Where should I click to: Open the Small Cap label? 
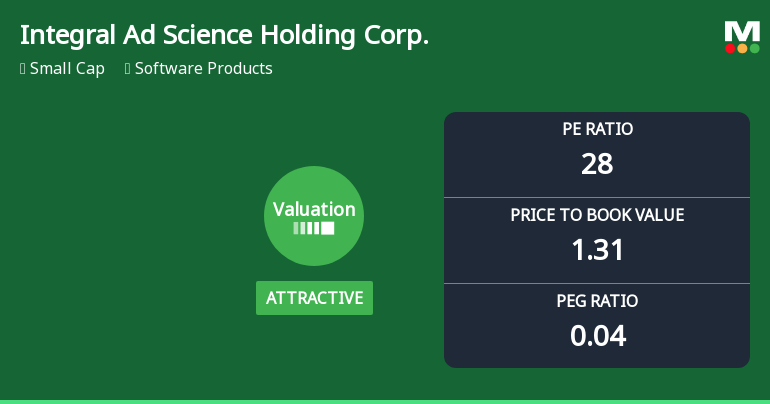coord(67,69)
